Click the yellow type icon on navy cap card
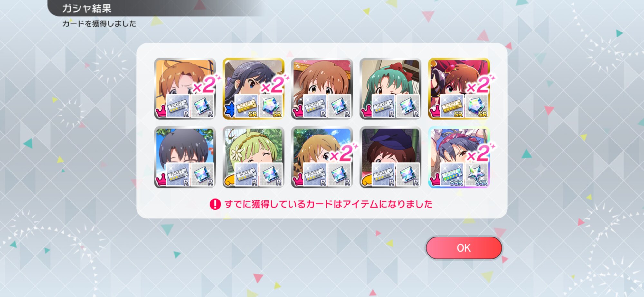Viewport: 644px width, 297px height. pyautogui.click(x=367, y=180)
